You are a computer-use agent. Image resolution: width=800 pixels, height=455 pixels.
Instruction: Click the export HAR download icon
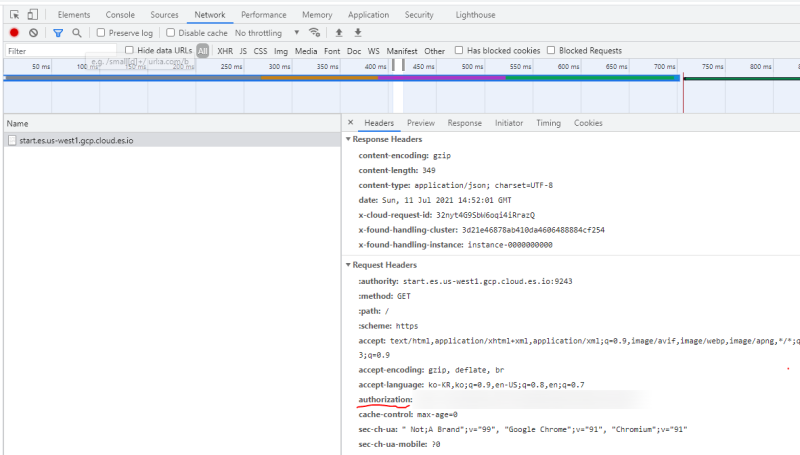pos(357,33)
